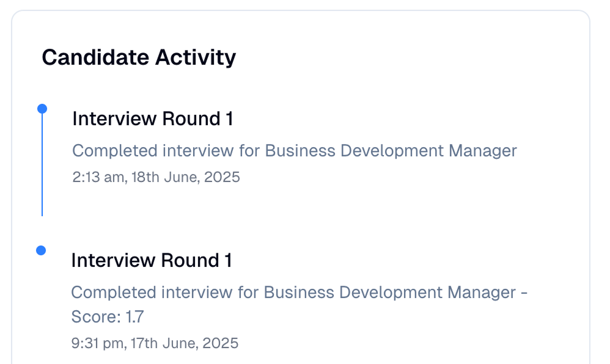Select the 18th June, 2025 date text

186,177
